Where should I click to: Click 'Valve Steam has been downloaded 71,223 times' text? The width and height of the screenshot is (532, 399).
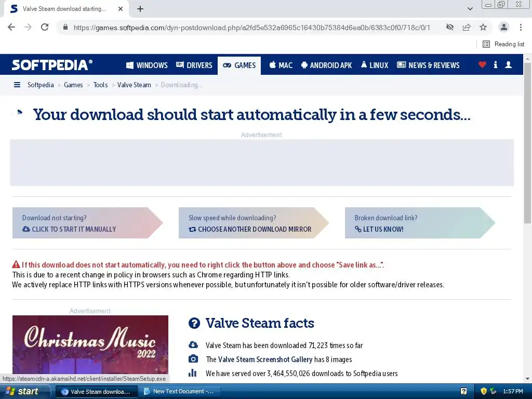[284, 345]
